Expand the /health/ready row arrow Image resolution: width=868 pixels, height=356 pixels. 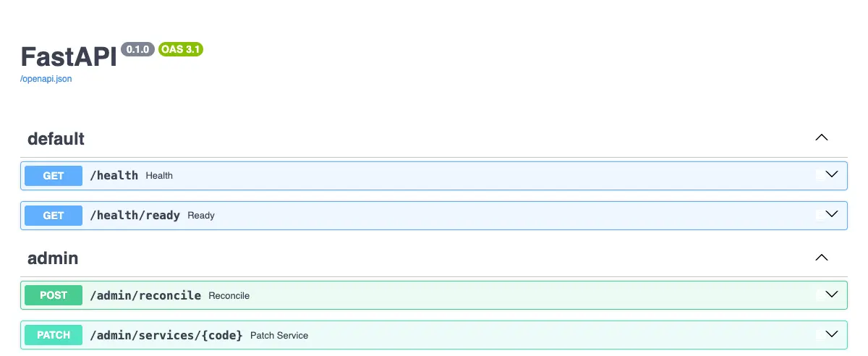pos(831,214)
